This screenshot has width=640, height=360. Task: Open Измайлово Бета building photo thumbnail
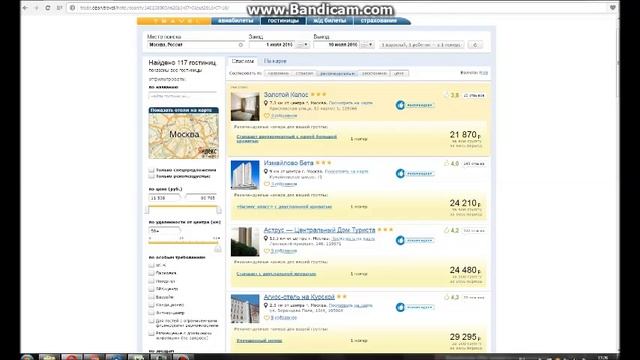click(245, 175)
